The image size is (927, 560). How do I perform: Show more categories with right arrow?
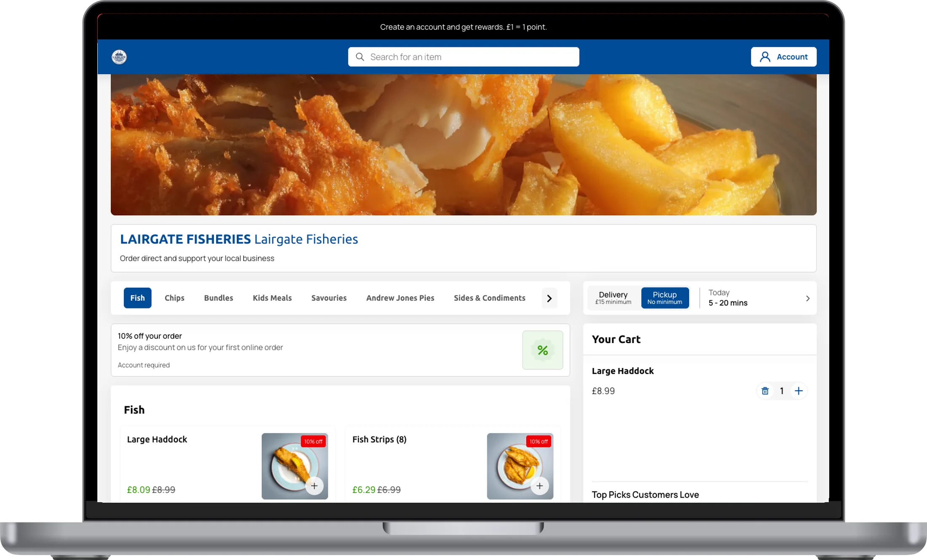click(x=549, y=298)
